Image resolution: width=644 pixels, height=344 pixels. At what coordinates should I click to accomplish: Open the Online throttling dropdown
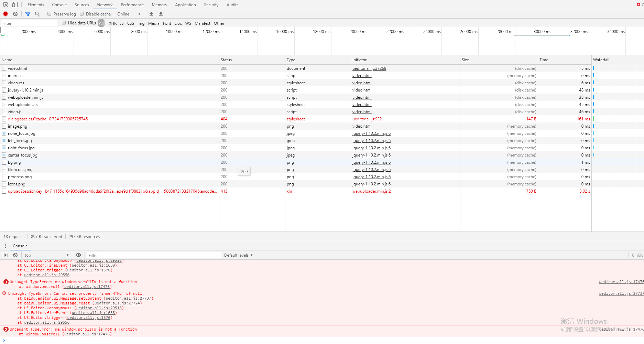pyautogui.click(x=129, y=14)
